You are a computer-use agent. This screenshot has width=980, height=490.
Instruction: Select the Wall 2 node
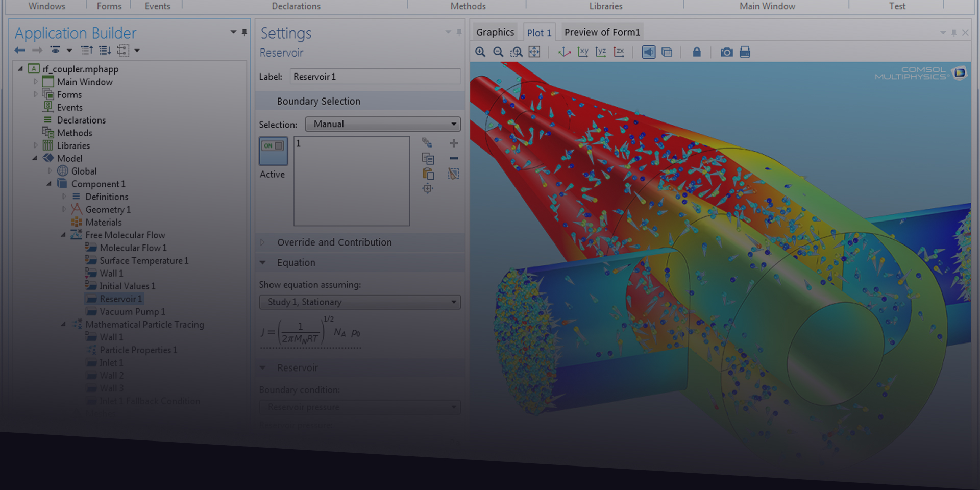112,375
